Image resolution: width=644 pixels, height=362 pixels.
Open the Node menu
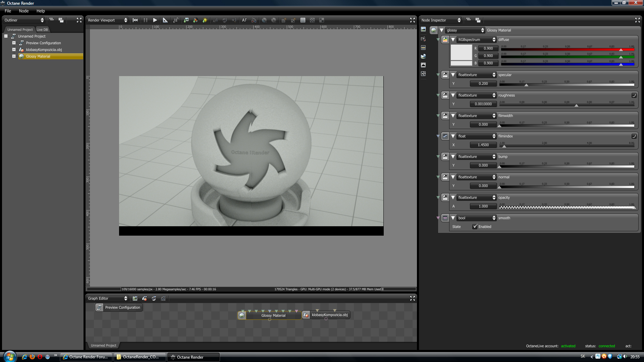[23, 11]
